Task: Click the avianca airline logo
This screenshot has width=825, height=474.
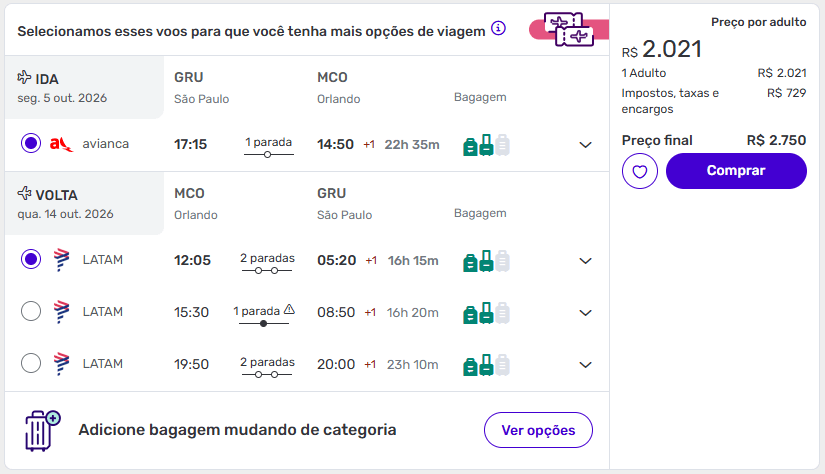Action: pyautogui.click(x=61, y=144)
